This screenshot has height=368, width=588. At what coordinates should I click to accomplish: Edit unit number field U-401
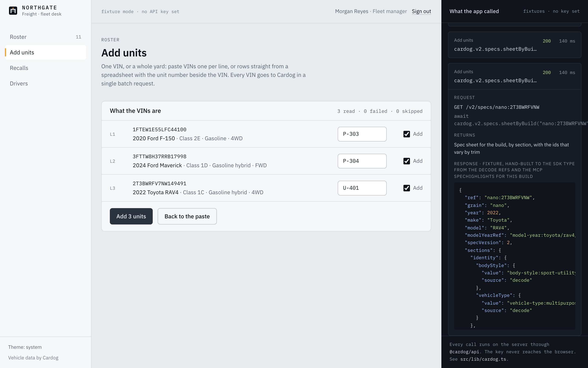[x=362, y=188]
